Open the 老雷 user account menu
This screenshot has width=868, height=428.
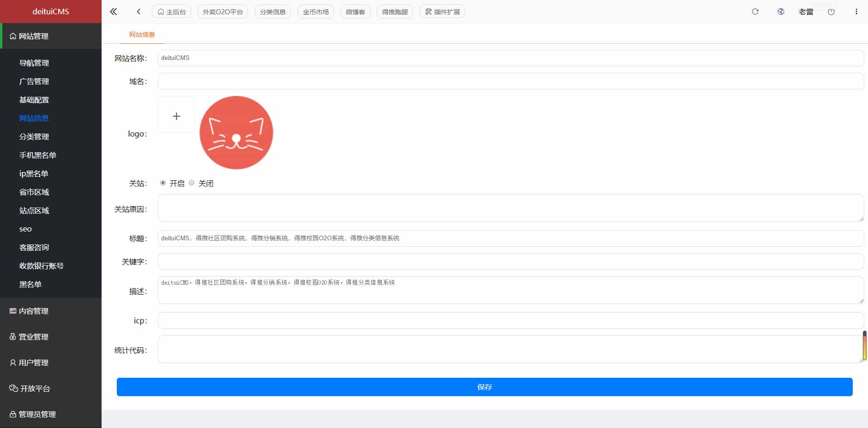click(806, 12)
